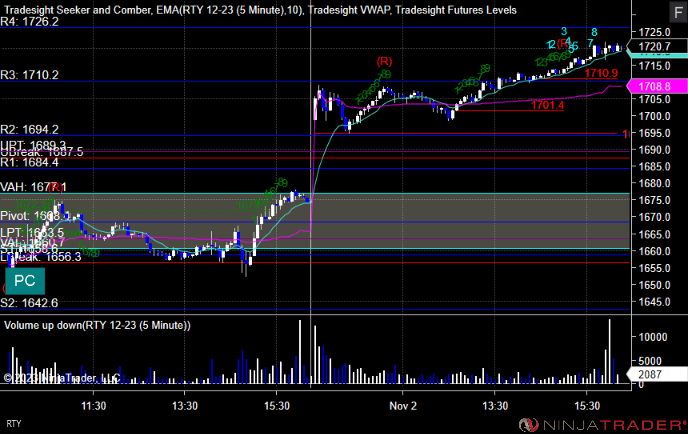
Task: Click the NinjaTrader logo
Action: (x=602, y=425)
